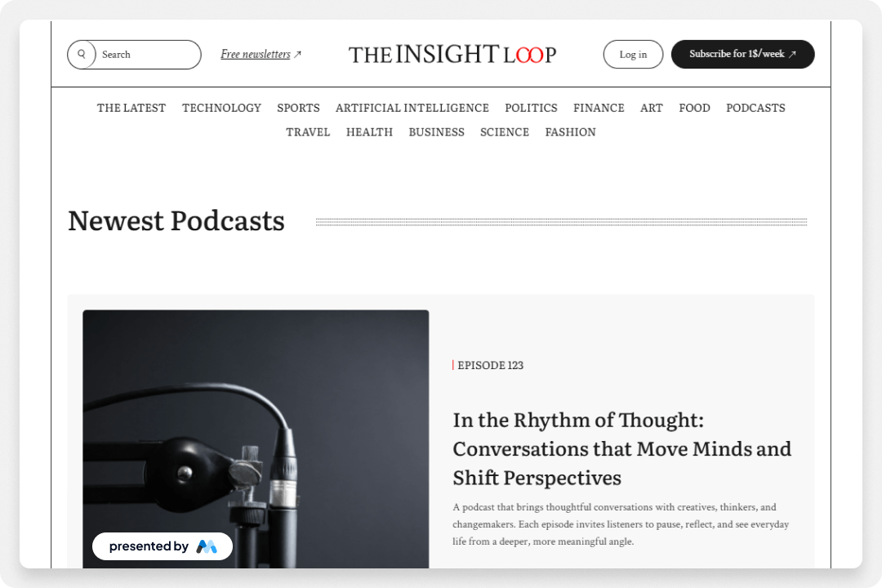Open the Free newsletters link

[x=256, y=54]
